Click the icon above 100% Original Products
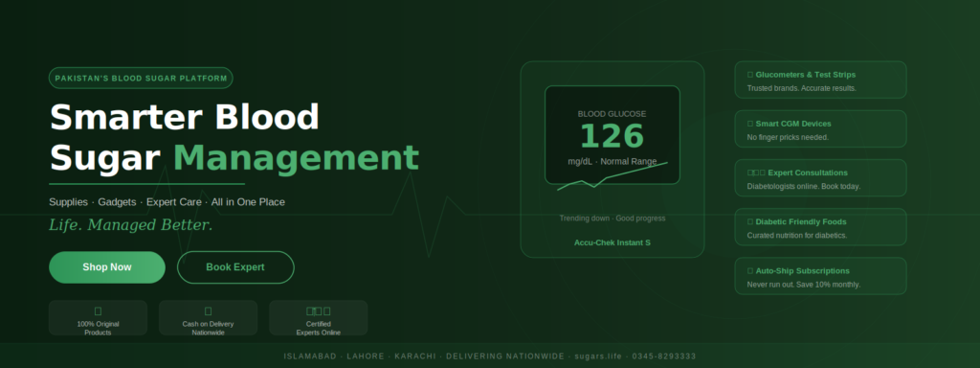Image resolution: width=980 pixels, height=368 pixels. 99,311
